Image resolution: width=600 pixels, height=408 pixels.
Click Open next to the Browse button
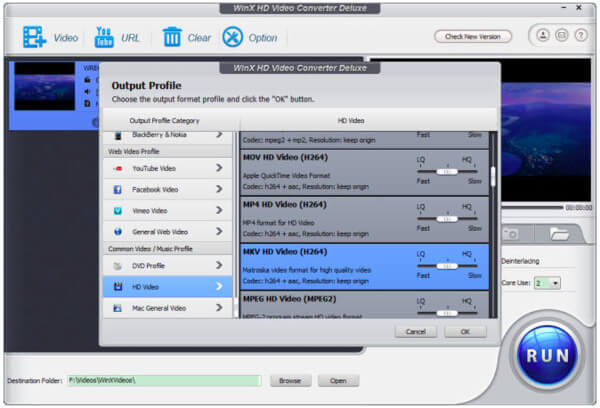pyautogui.click(x=338, y=380)
